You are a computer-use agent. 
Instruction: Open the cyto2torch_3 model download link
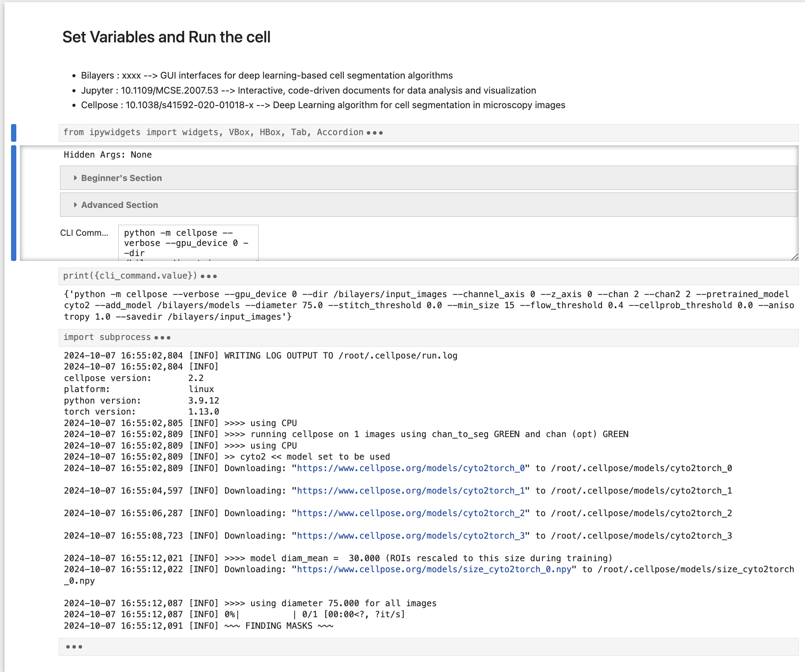[410, 536]
